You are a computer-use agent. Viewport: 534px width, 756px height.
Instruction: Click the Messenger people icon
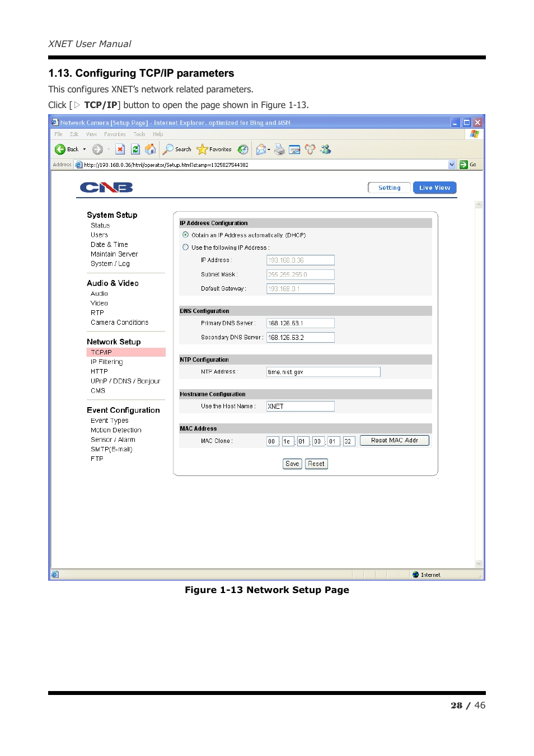click(326, 150)
